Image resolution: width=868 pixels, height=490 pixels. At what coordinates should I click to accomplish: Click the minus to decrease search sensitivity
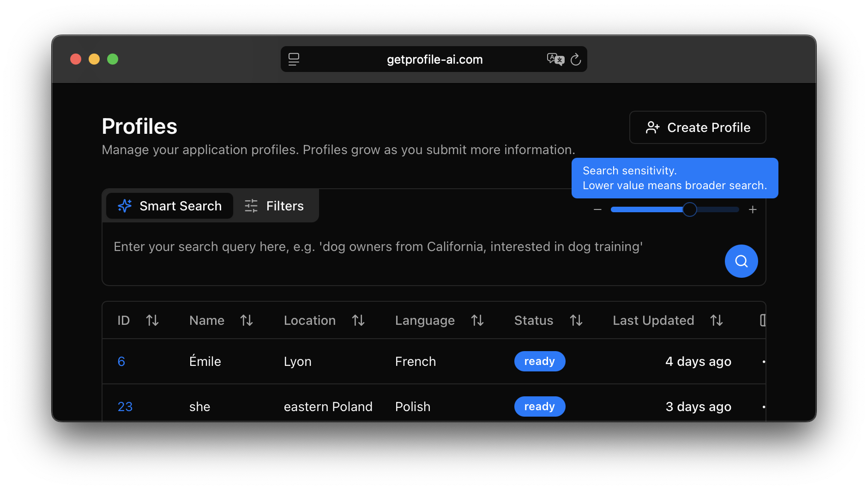[x=597, y=209]
